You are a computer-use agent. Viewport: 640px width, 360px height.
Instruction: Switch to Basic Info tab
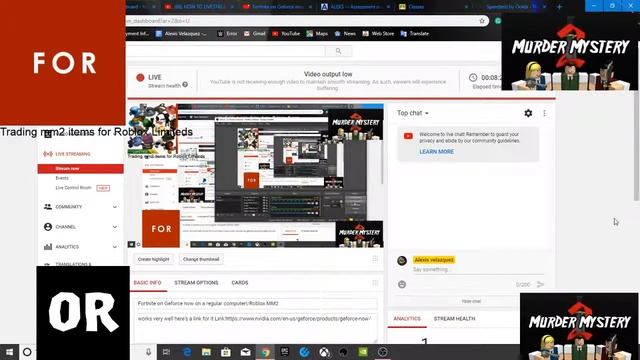tap(147, 282)
